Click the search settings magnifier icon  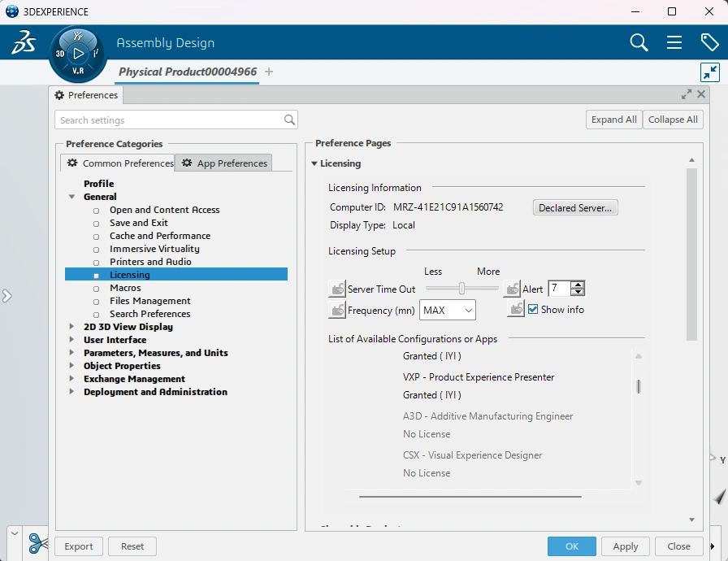pos(289,120)
